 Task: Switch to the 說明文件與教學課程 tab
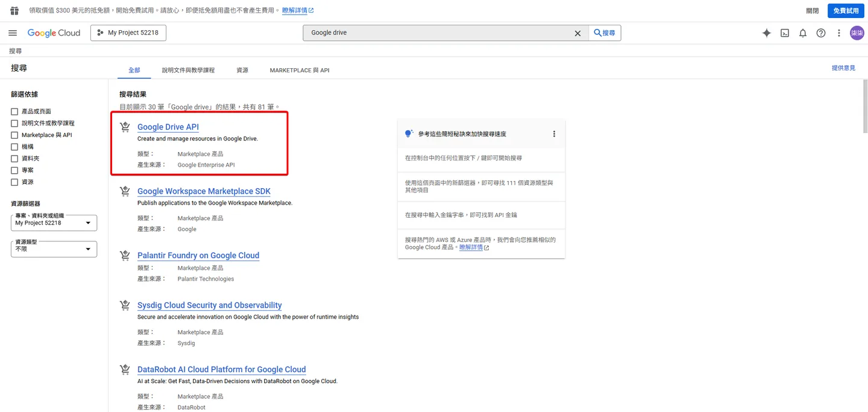(x=188, y=71)
